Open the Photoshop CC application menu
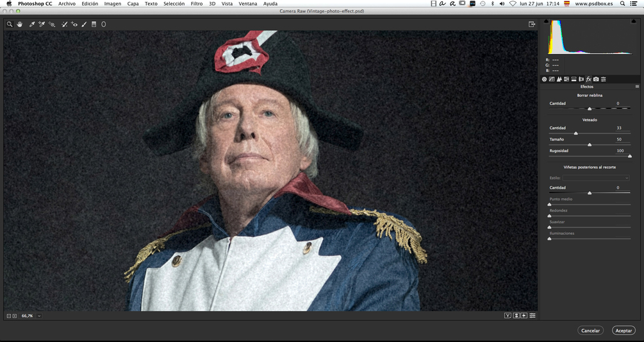 (x=35, y=4)
